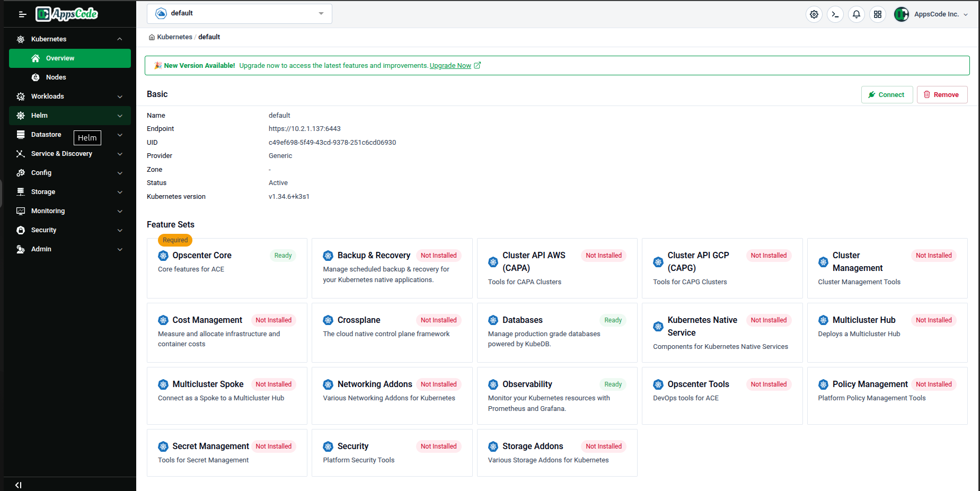980x491 pixels.
Task: Open the default cluster dropdown
Action: (239, 13)
